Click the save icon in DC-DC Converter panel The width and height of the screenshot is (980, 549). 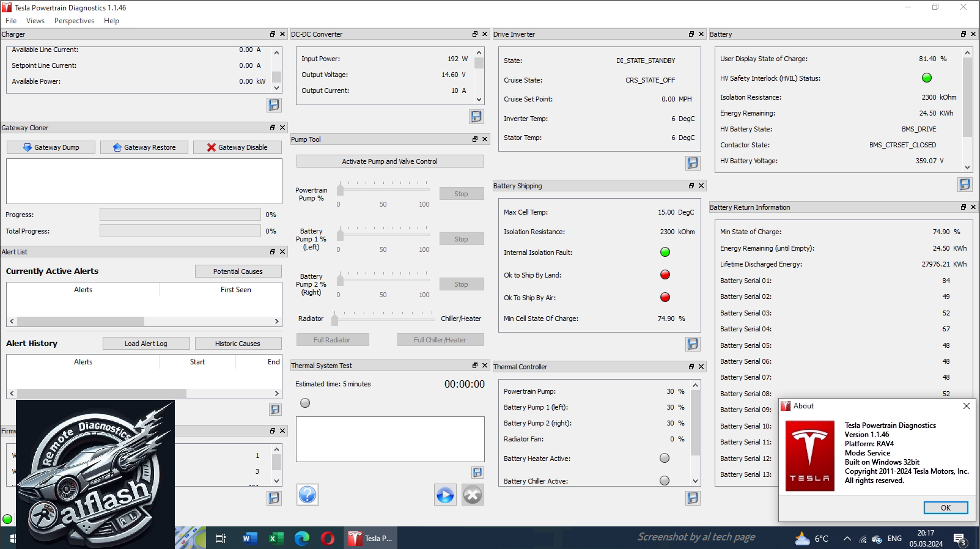476,116
